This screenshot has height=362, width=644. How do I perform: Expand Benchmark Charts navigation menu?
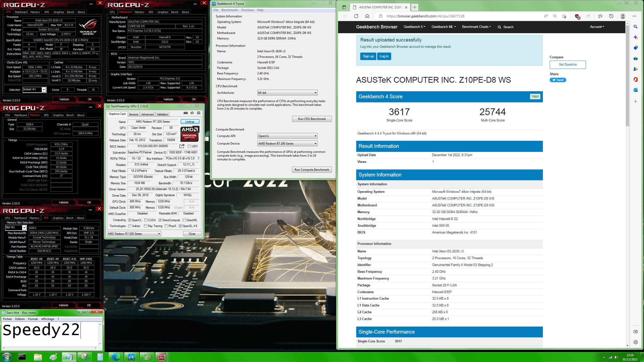point(476,27)
